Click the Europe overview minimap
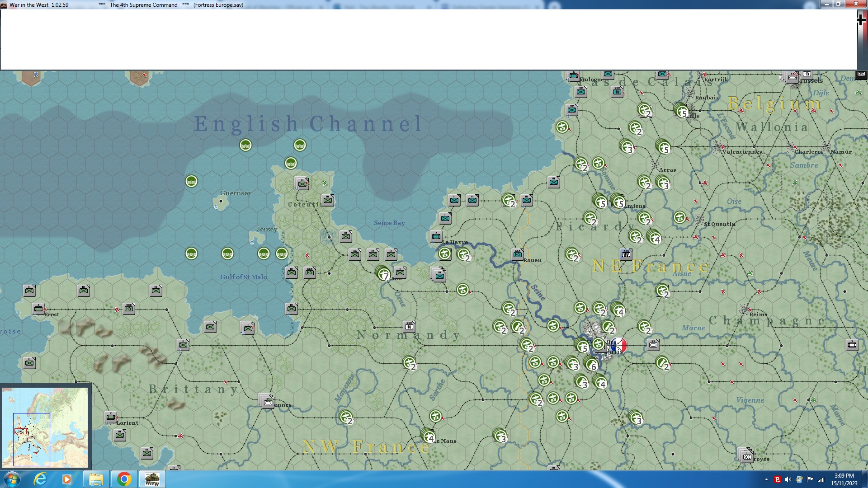The height and width of the screenshot is (488, 868). click(45, 427)
